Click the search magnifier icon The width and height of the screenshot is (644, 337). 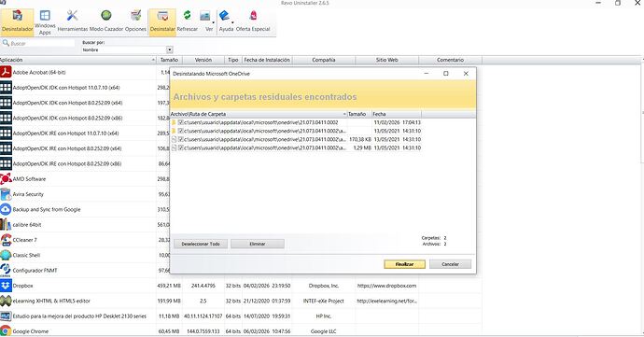point(6,43)
